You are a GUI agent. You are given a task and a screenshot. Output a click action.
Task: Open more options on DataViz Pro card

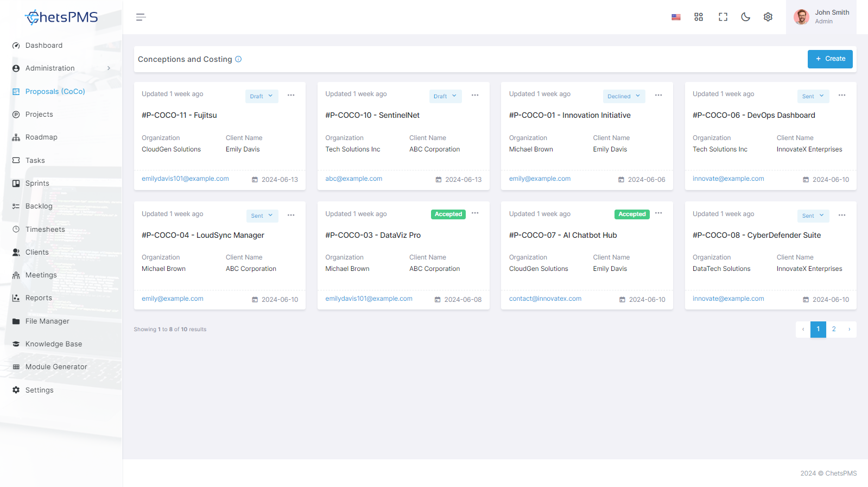coord(475,213)
